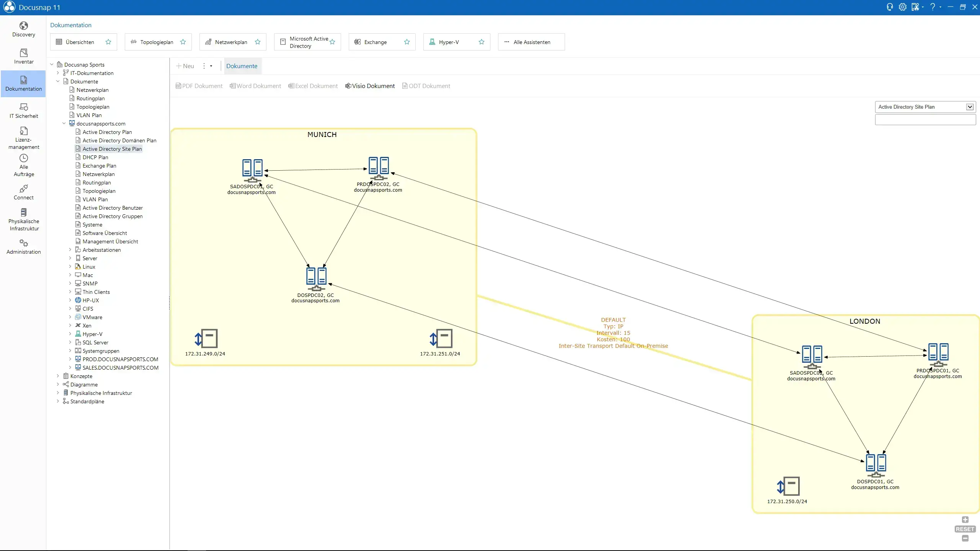Star the Microsoft Active Directory assistant
This screenshot has height=551, width=980.
click(x=332, y=42)
